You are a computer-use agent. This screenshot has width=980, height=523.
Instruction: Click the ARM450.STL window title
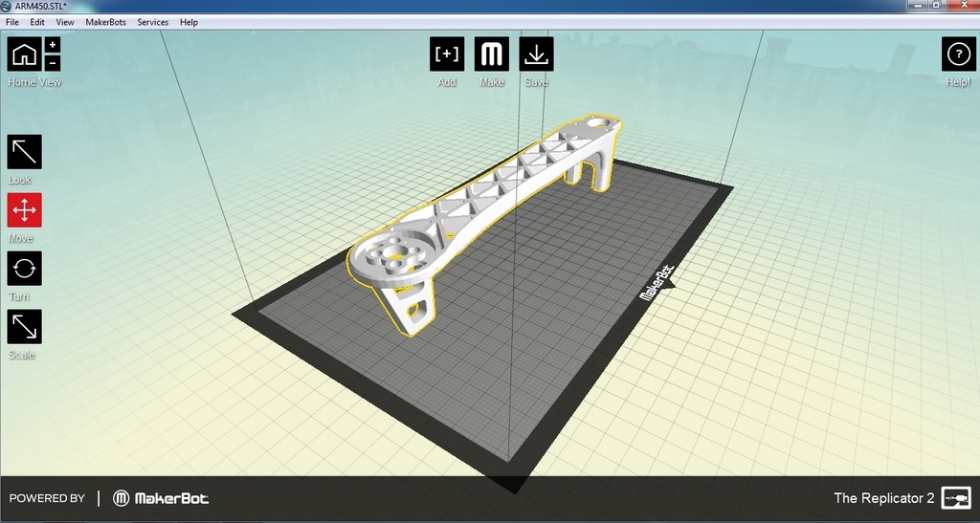40,6
